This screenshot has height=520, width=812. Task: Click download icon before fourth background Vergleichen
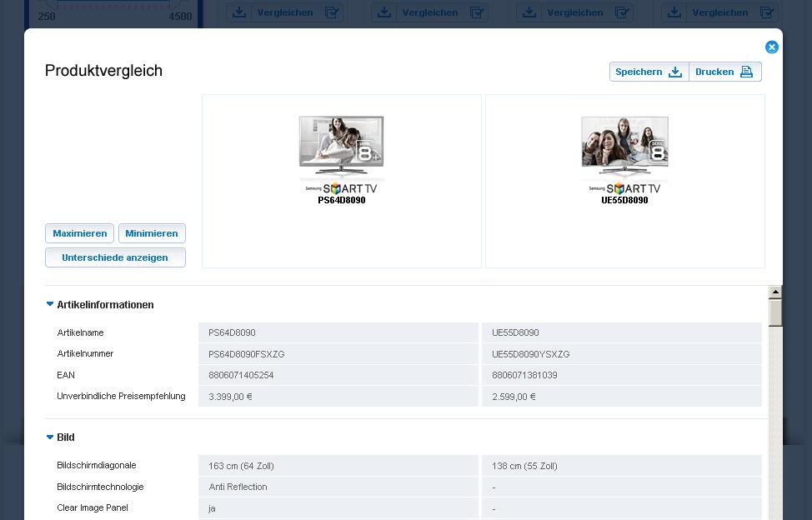click(674, 12)
